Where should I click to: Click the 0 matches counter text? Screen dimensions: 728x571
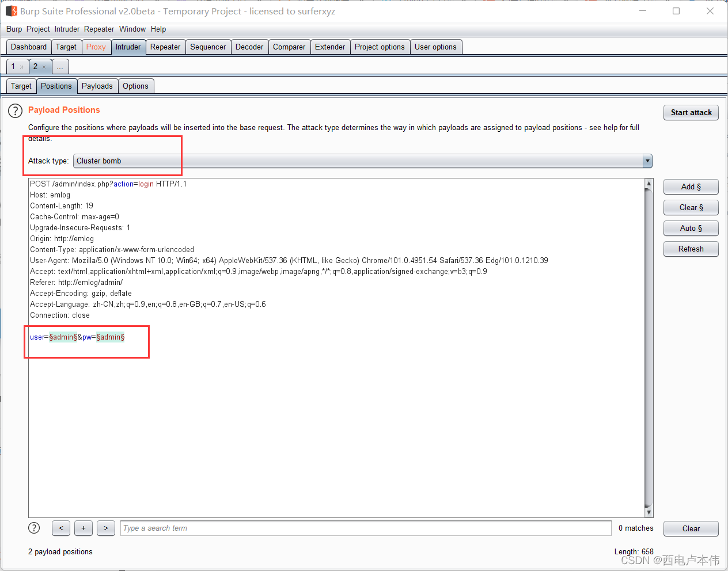[636, 528]
